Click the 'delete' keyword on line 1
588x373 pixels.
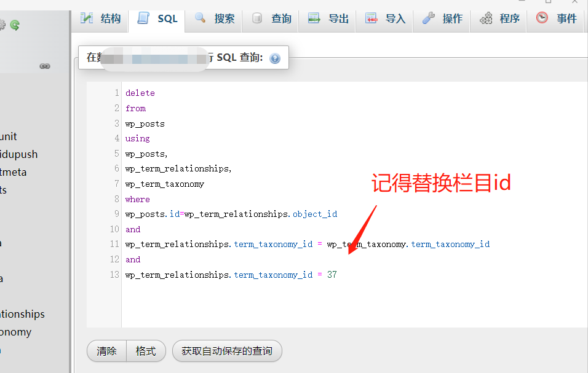coord(140,93)
